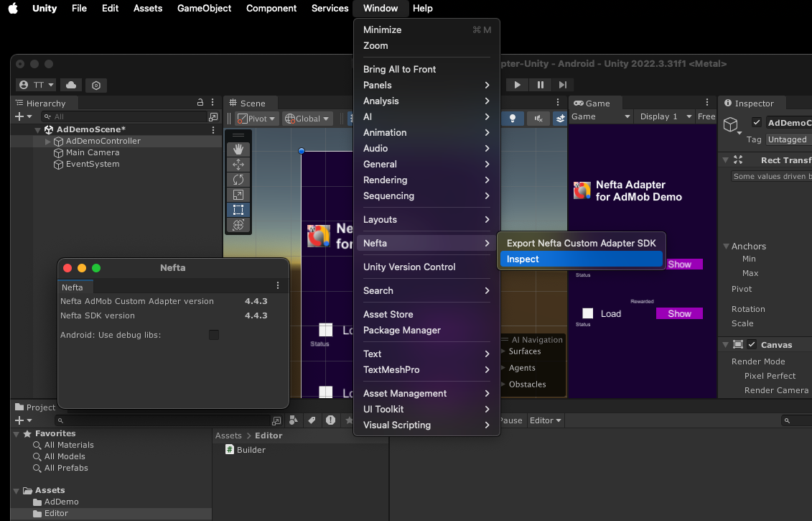
Task: Collapse the Anchors foldout in Inspector
Action: (726, 246)
